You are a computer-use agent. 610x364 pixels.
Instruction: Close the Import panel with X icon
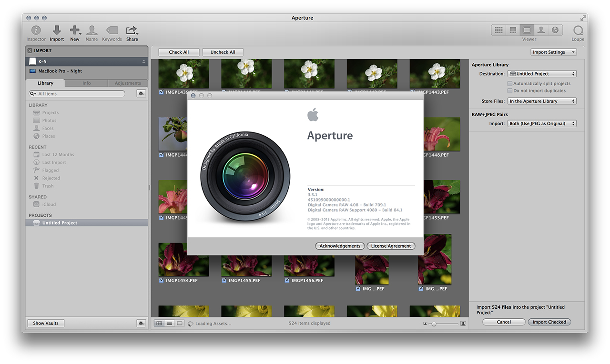click(x=30, y=51)
